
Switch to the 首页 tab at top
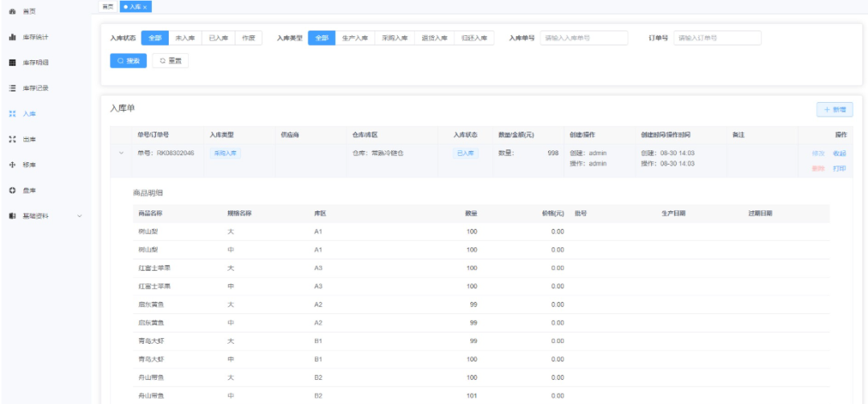[x=108, y=6]
